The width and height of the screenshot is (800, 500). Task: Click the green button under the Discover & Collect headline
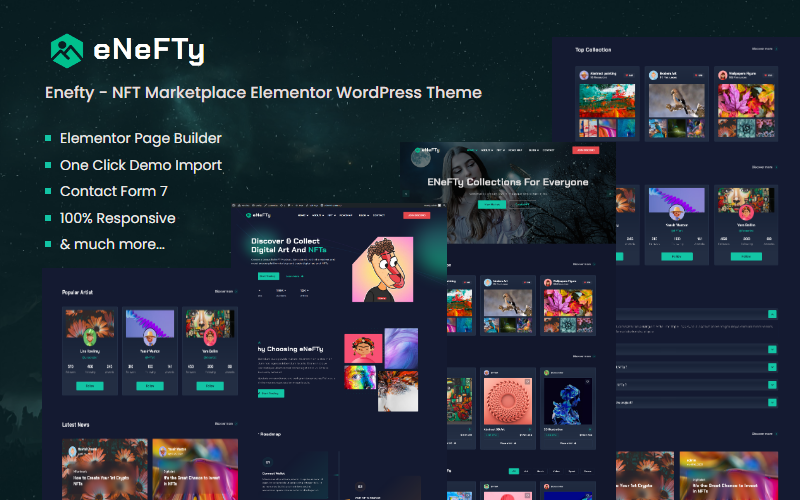[268, 275]
